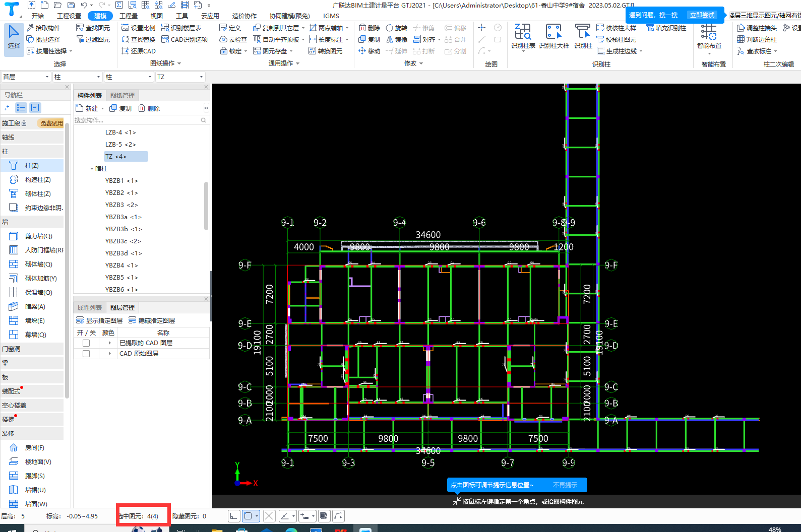Click 复制 button in component list

click(120, 108)
